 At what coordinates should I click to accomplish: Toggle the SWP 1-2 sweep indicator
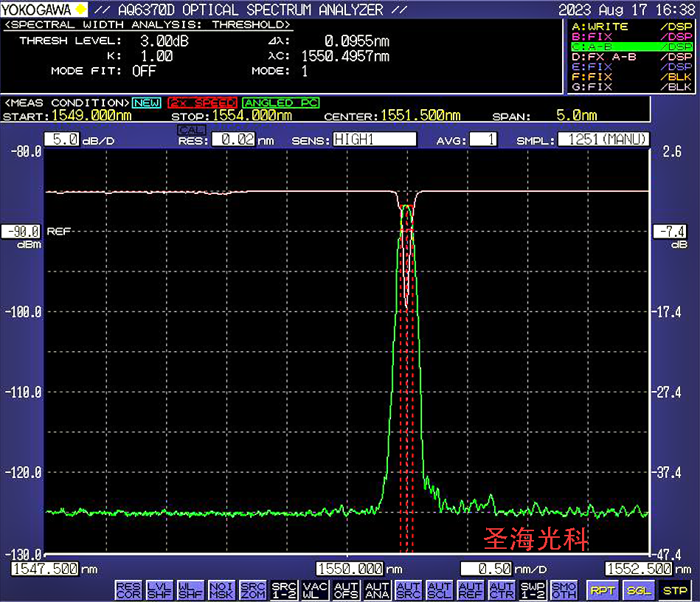pos(533,589)
